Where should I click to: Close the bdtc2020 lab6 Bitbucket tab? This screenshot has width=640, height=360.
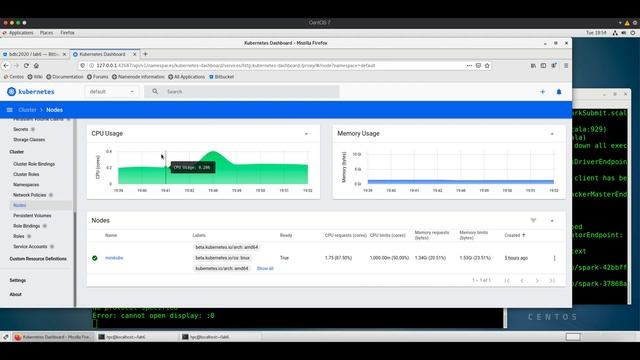[x=64, y=54]
